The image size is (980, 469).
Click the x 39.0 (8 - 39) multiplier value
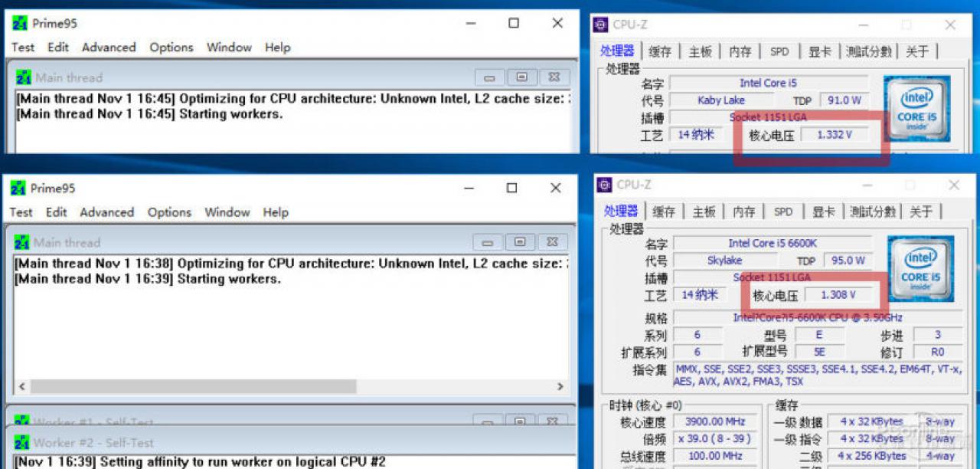[x=715, y=439]
